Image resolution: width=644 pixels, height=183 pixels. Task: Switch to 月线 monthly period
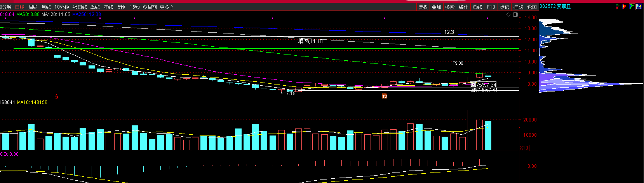pos(46,7)
